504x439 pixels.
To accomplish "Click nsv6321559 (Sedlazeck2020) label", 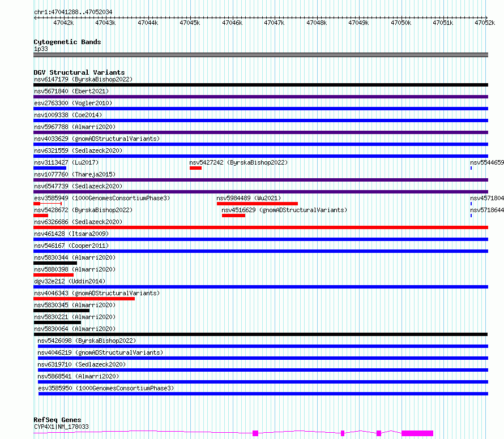I will pyautogui.click(x=78, y=150).
